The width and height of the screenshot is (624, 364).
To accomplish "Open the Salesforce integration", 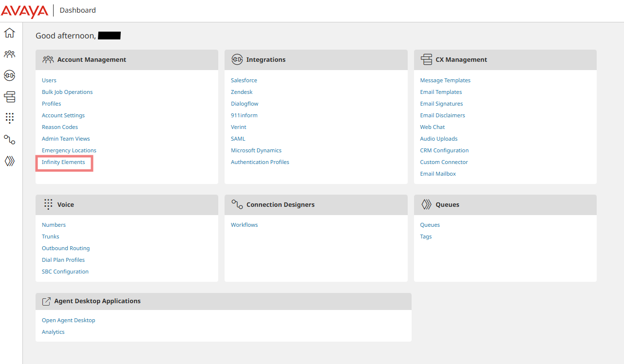I will click(244, 80).
